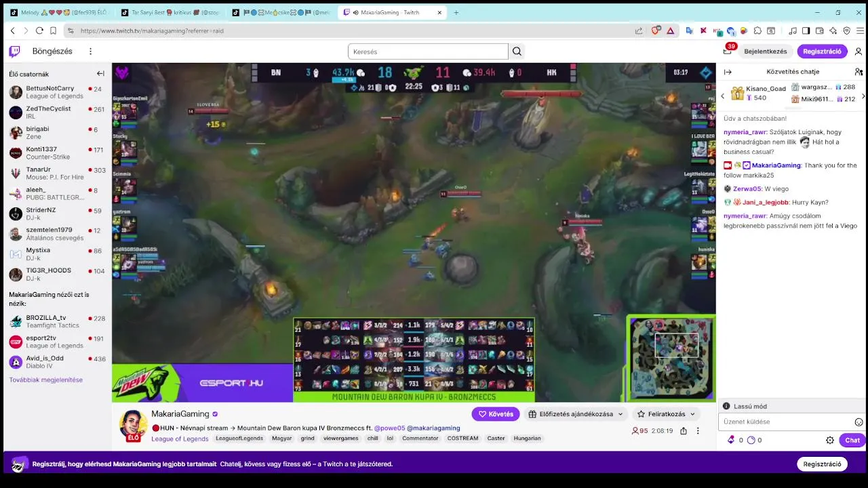Screen dimensions: 868x488
Task: Click Továbbiak megjelenítése show more link
Action: [x=45, y=380]
